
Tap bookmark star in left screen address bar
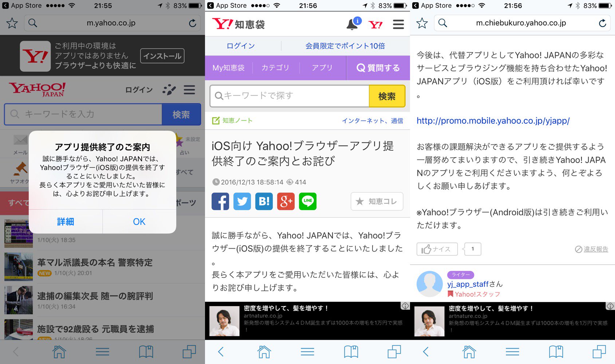pyautogui.click(x=12, y=23)
